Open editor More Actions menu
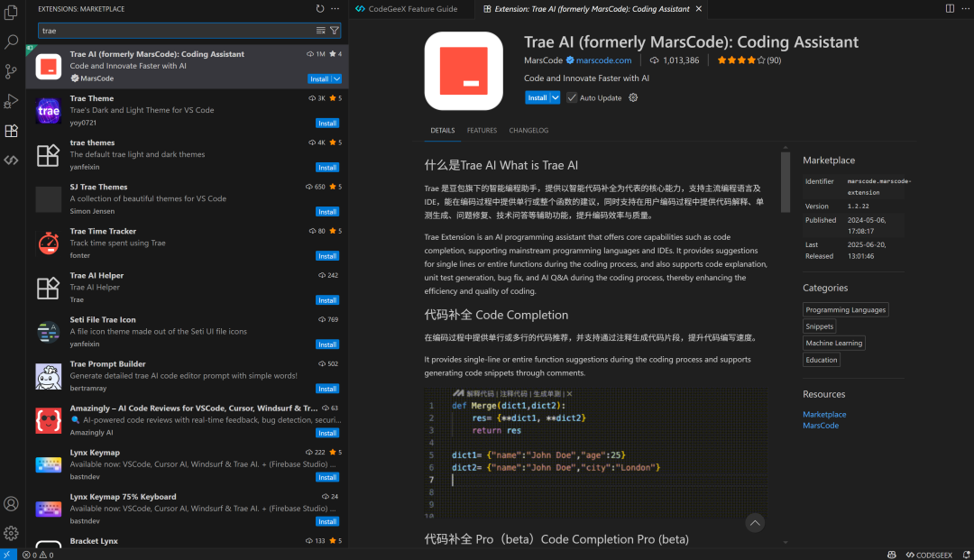974x560 pixels. (x=965, y=9)
